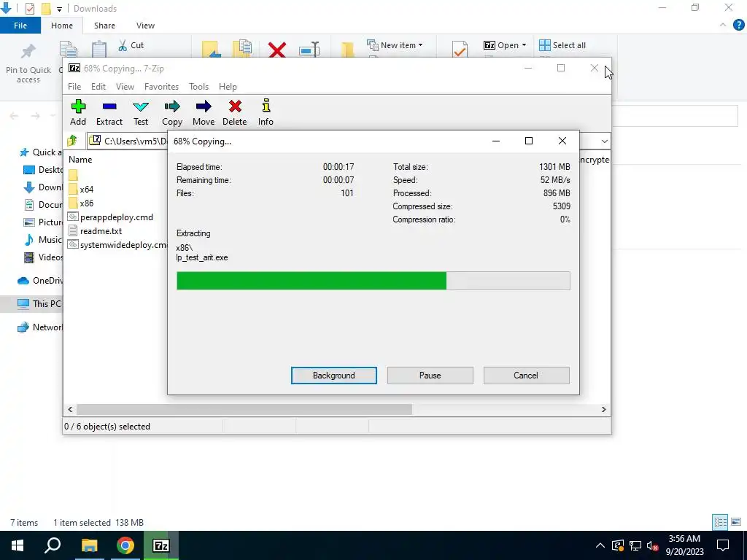Collapse the Explorer ribbon with chevron

[723, 26]
